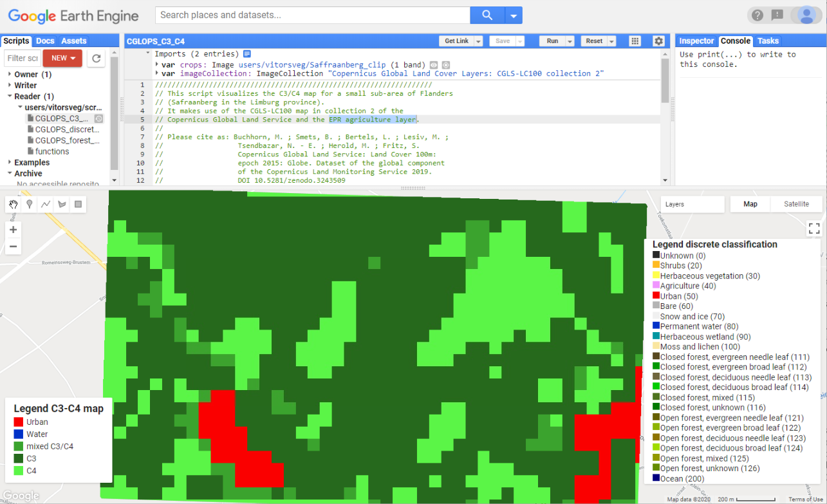Open the editor settings gear
Image resolution: width=827 pixels, height=504 pixels.
pos(658,41)
